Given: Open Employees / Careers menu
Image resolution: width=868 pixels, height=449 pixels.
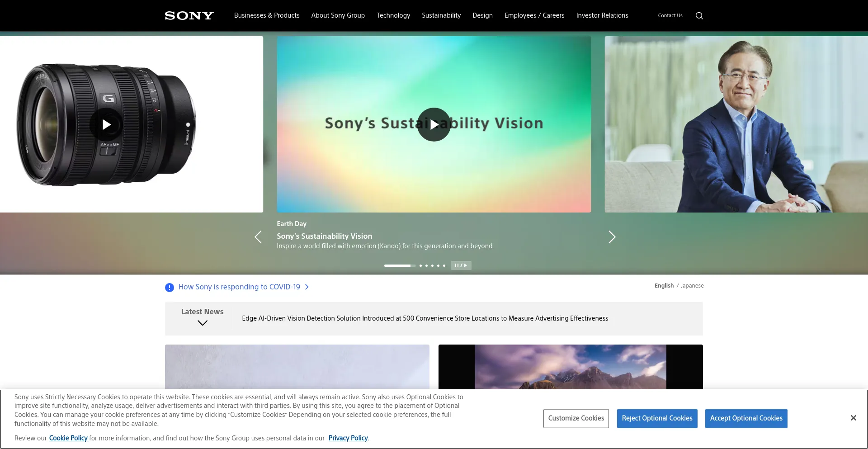Looking at the screenshot, I should click(x=534, y=15).
